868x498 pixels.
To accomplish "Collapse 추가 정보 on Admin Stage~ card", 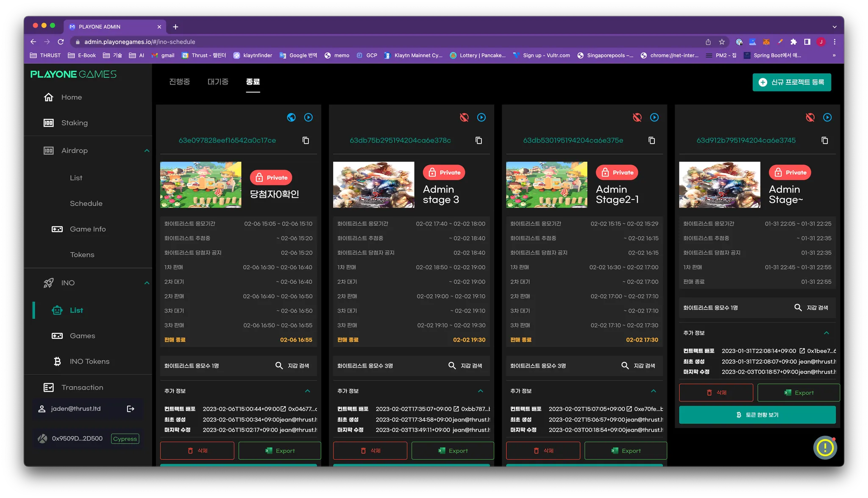I will click(826, 333).
